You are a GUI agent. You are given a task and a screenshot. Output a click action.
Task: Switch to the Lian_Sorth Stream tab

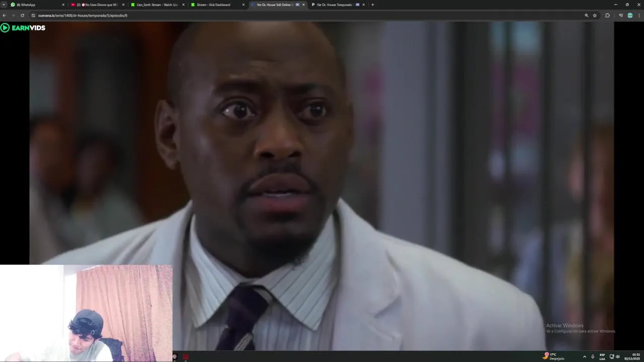[x=157, y=5]
